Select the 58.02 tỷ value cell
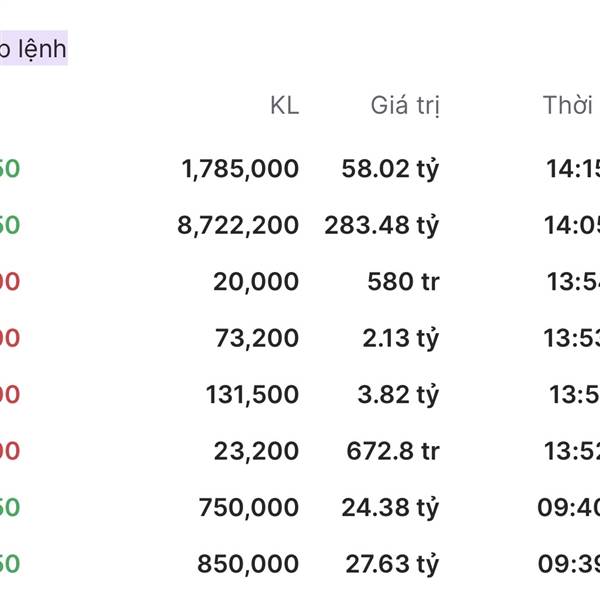The width and height of the screenshot is (600, 600). pyautogui.click(x=390, y=169)
